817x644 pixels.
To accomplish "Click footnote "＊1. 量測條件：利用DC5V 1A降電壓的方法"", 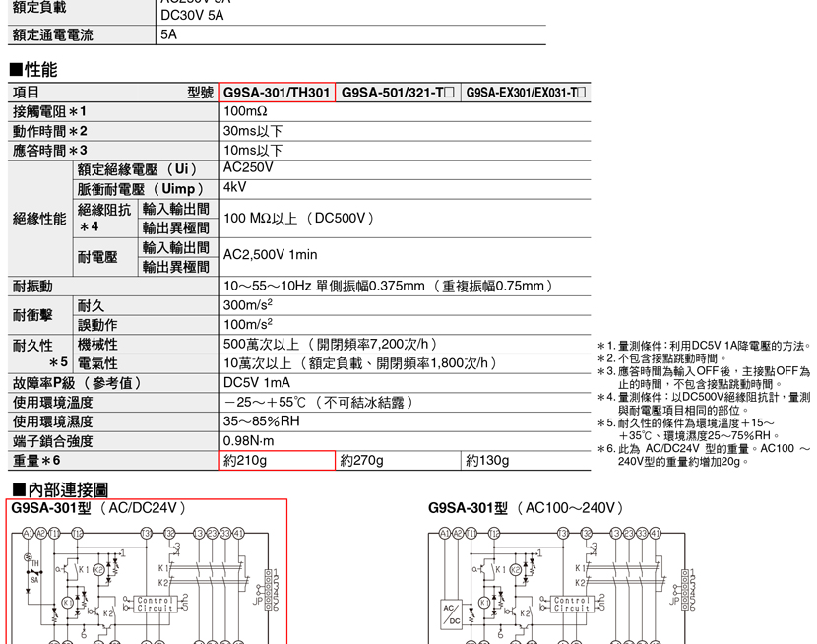I will pyautogui.click(x=704, y=346).
